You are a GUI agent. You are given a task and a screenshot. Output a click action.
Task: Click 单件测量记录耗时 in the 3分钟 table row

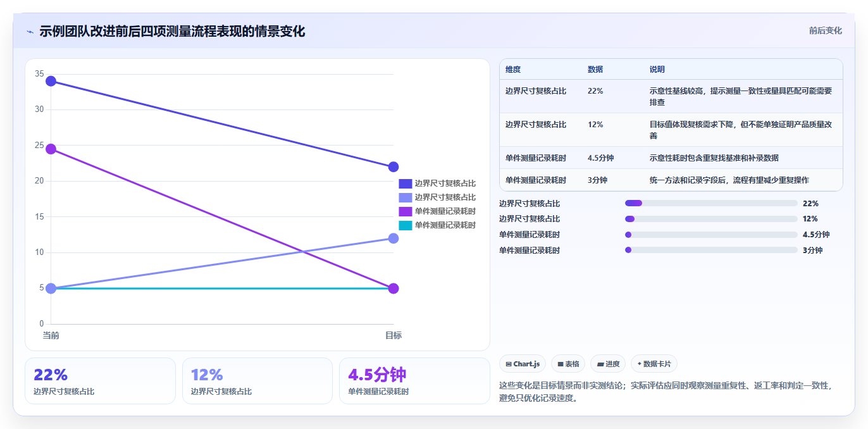point(536,180)
